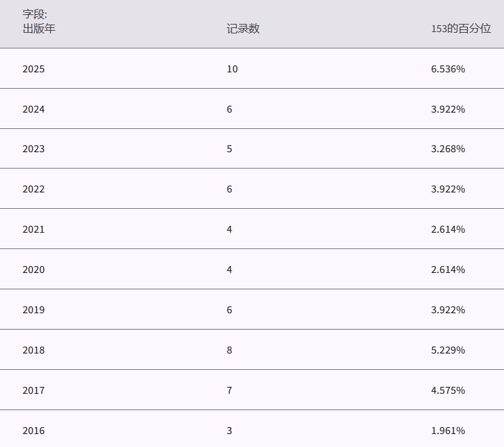Open record count 7 for 2017
This screenshot has width=504, height=447.
pyautogui.click(x=229, y=390)
